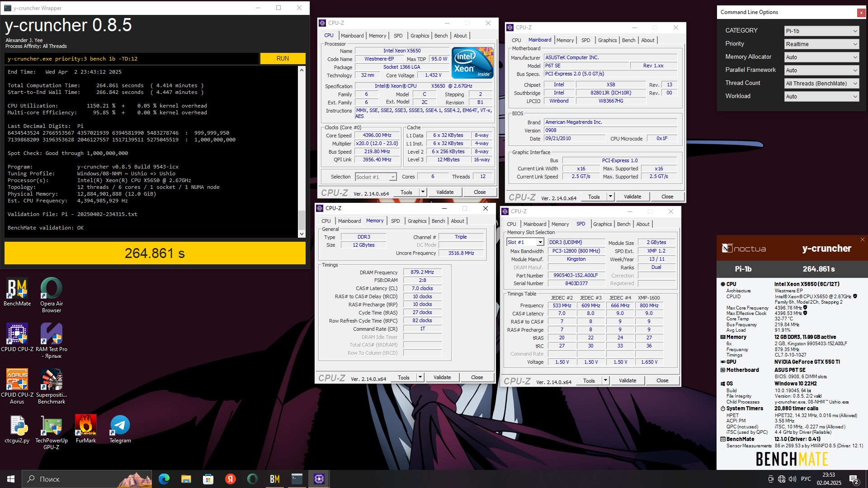Switch to the About tab in CPU-Z SPD window

click(x=643, y=224)
